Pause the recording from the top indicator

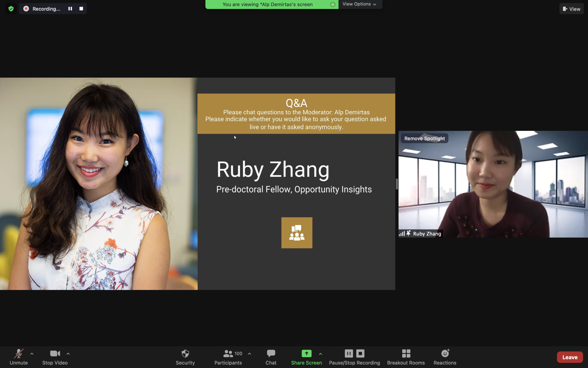pyautogui.click(x=70, y=8)
